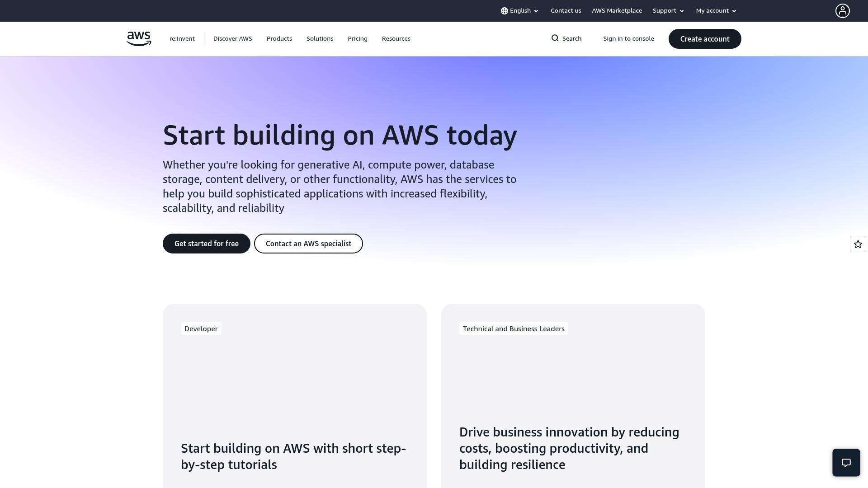
Task: Open the chat widget icon
Action: pyautogui.click(x=846, y=463)
